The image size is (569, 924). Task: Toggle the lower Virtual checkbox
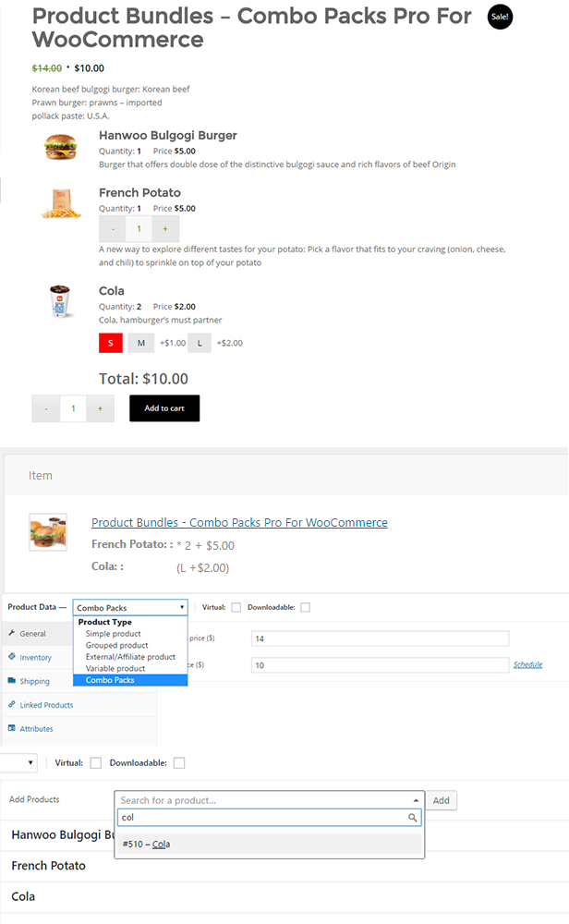coord(96,763)
